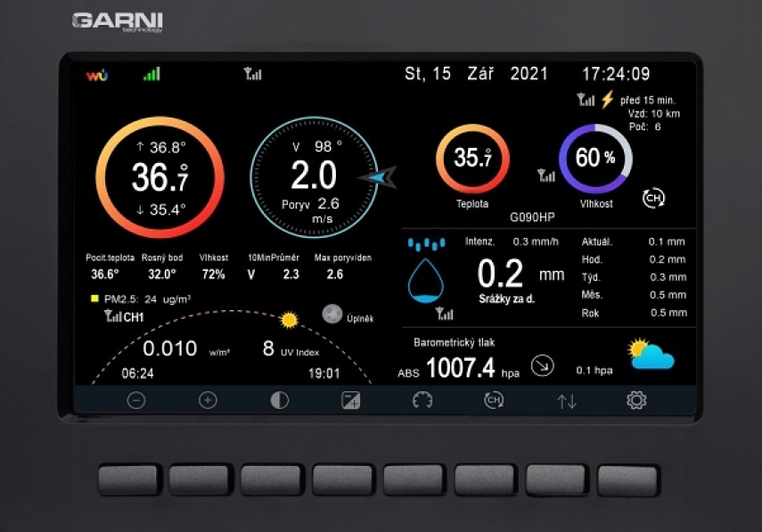This screenshot has width=762, height=532.
Task: Click the sun icon on the dashed arc
Action: 289,320
